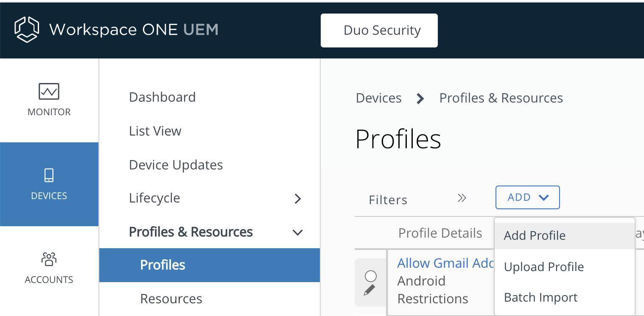Click the Duo Security button
644x316 pixels.
tap(379, 30)
